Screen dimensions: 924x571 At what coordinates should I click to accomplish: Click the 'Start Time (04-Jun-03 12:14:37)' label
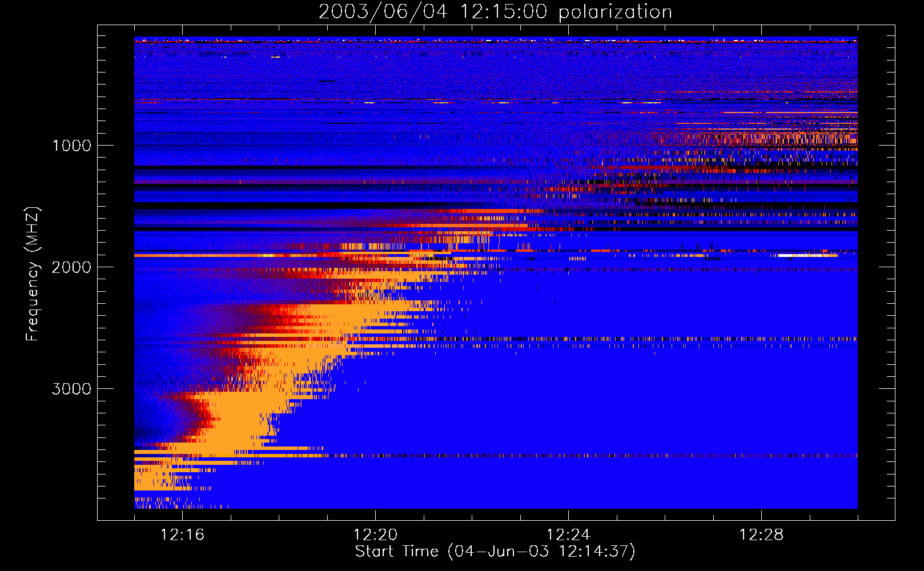[x=495, y=552]
